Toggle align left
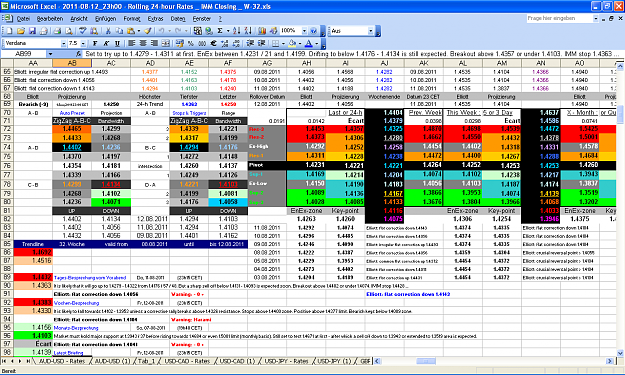The width and height of the screenshot is (625, 375). (131, 43)
